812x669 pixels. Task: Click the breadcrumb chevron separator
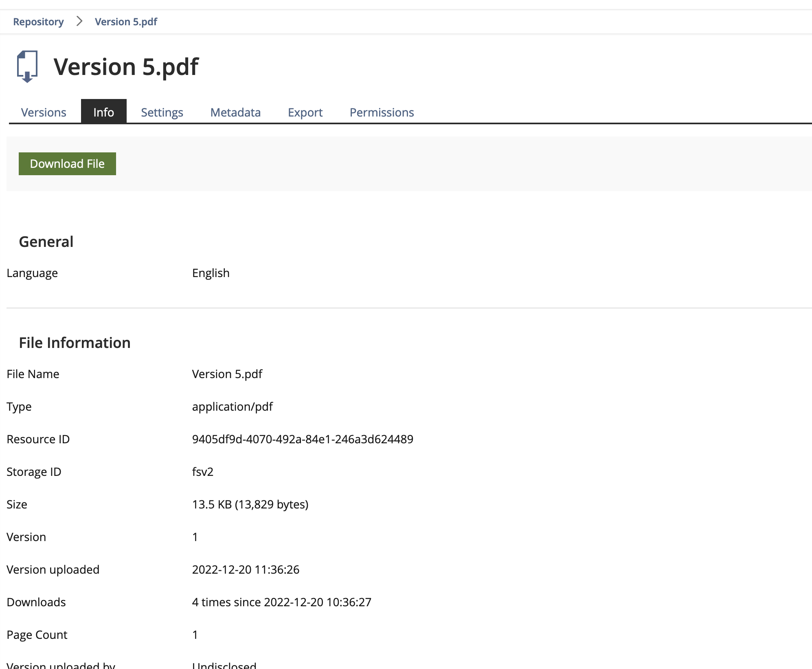tap(79, 21)
